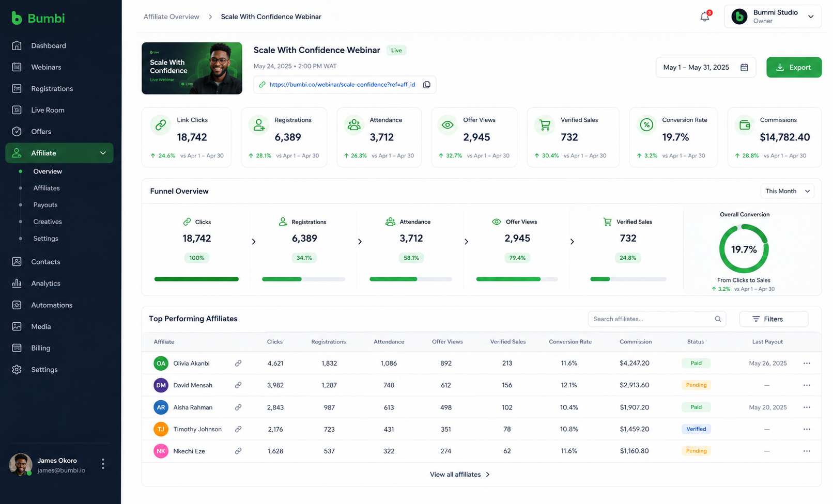Open James Okoro user menu dots
Screen dimensions: 833x504
(103, 464)
